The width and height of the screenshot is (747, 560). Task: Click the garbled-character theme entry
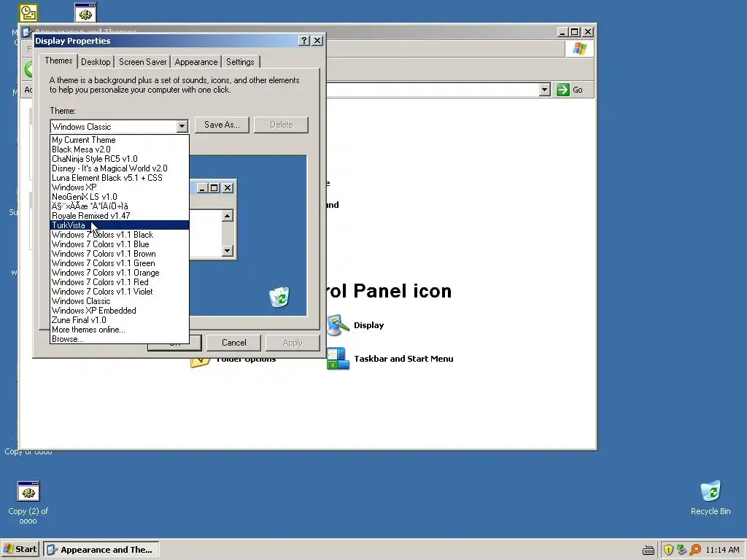click(120, 206)
